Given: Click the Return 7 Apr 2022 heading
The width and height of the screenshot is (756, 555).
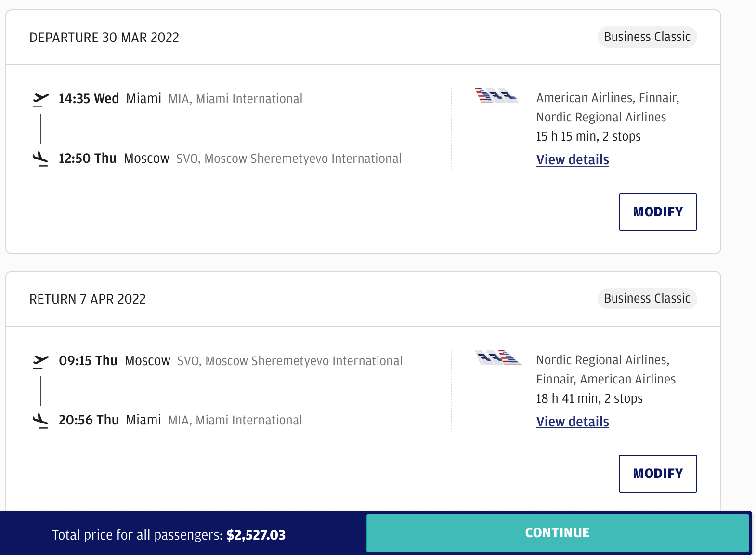Looking at the screenshot, I should (88, 299).
